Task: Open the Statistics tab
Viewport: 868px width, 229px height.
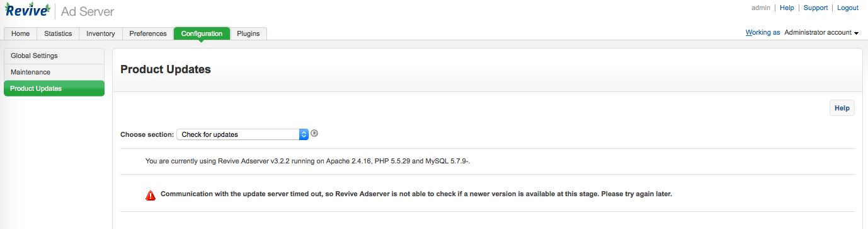Action: click(58, 33)
